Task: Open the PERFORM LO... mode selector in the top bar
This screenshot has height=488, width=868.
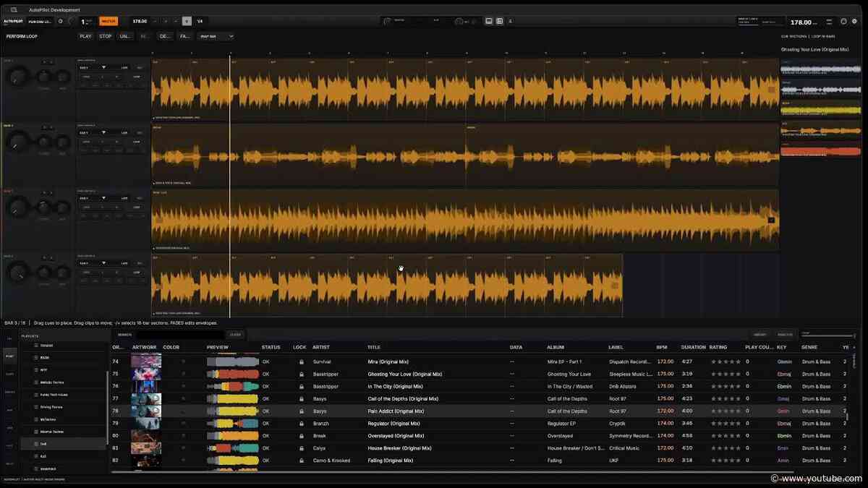Action: pos(40,22)
